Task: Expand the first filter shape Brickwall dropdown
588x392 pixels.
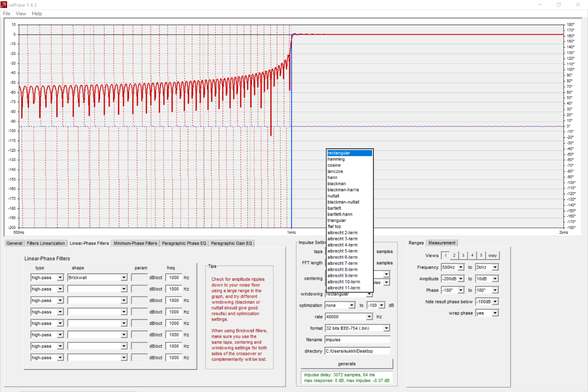Action: [124, 278]
